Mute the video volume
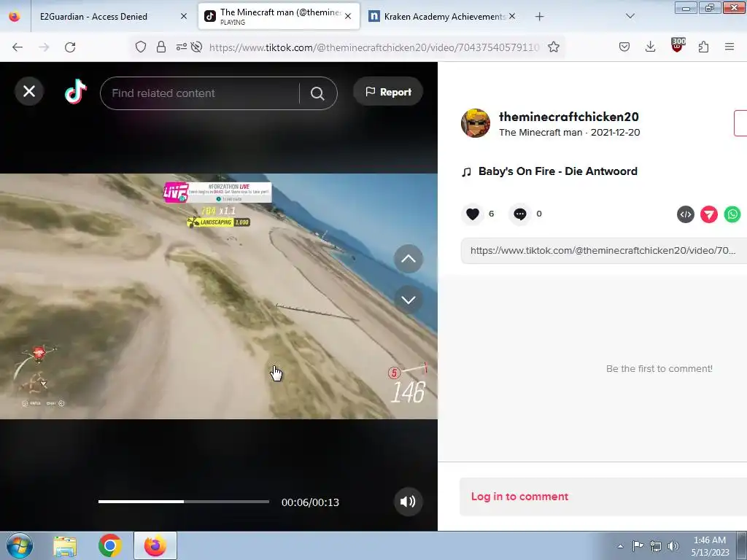This screenshot has width=747, height=560. tap(408, 502)
